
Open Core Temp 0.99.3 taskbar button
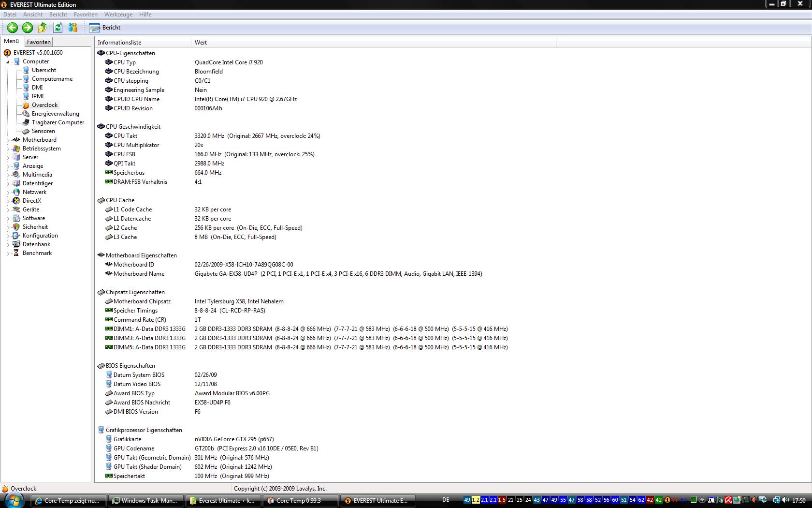pos(300,501)
